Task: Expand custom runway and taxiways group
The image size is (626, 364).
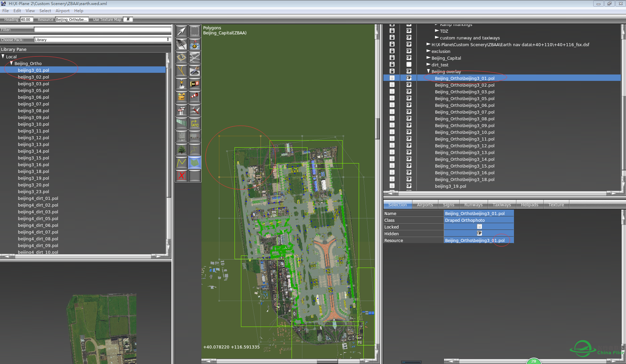Action: (437, 37)
